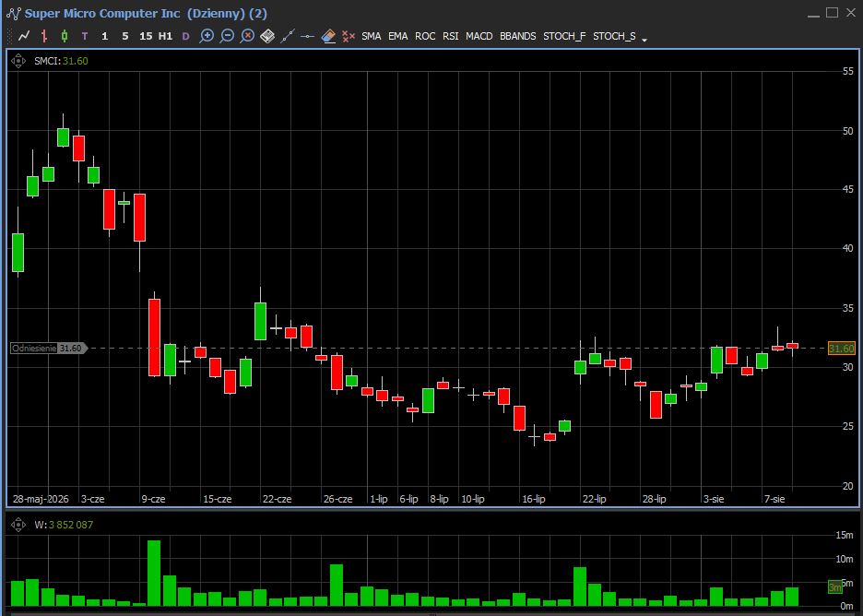
Task: Select the 1-minute interval
Action: [104, 36]
